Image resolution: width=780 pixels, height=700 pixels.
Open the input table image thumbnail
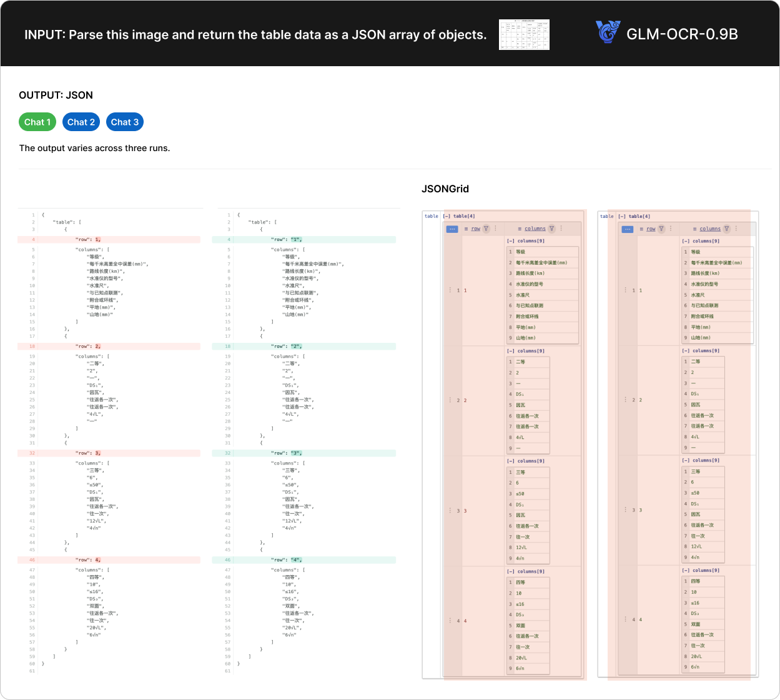524,34
